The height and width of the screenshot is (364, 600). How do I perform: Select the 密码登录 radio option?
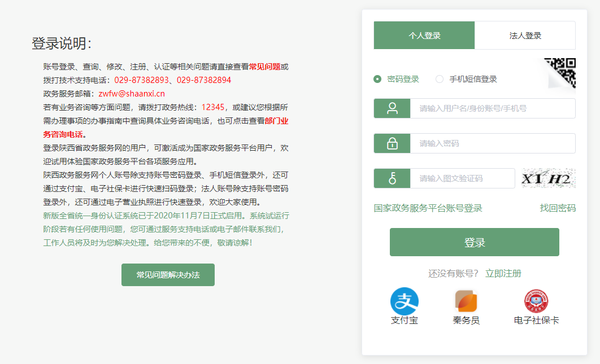tap(377, 79)
